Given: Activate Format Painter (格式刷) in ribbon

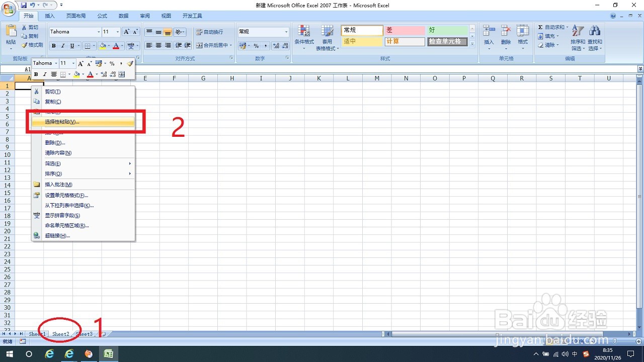Looking at the screenshot, I should click(32, 45).
